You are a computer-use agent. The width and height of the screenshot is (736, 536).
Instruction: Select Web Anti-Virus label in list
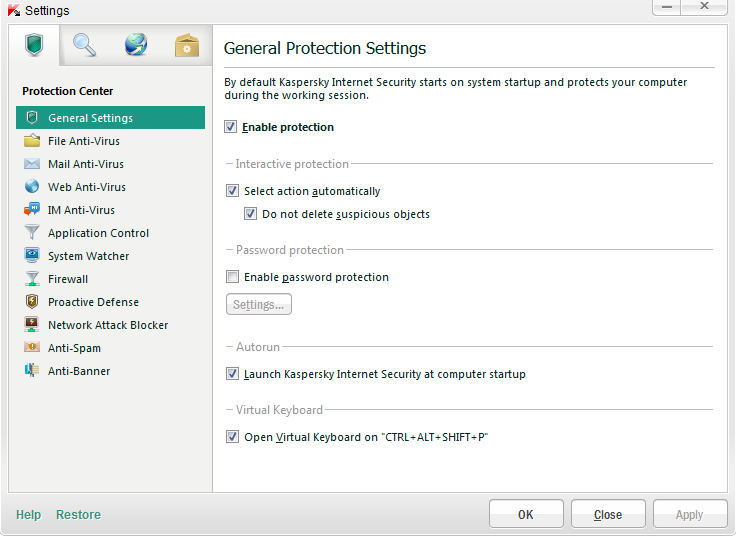point(87,187)
